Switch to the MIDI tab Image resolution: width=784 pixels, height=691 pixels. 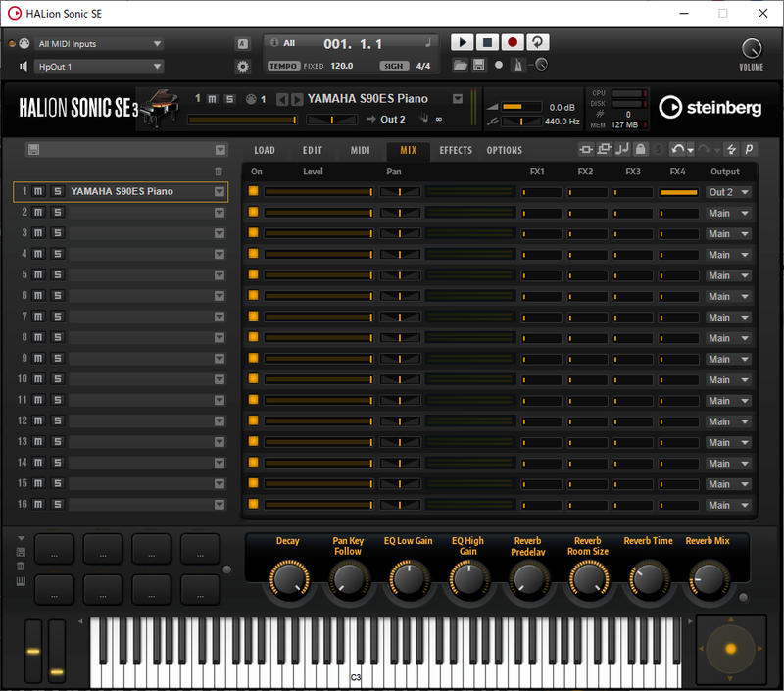(x=361, y=151)
